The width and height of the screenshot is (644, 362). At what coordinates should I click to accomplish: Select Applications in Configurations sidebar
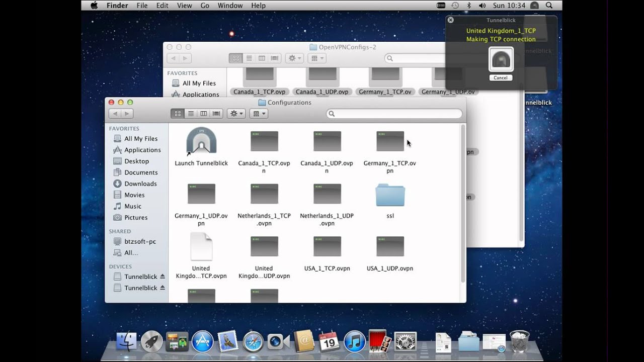coord(137,150)
